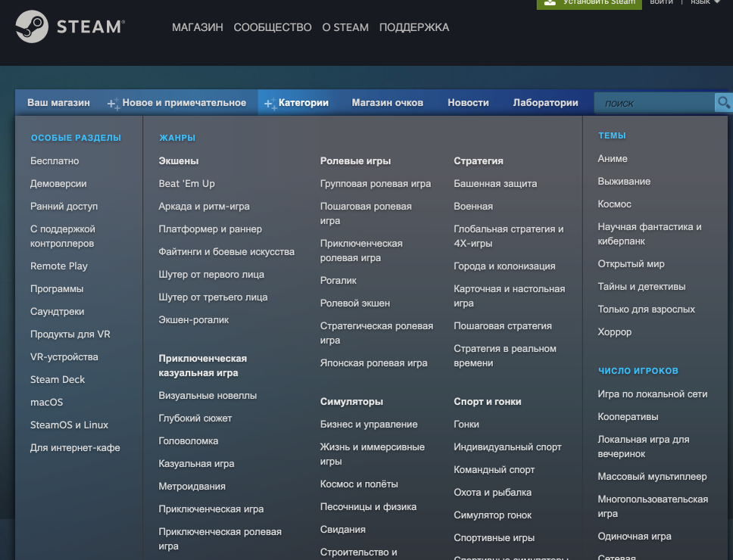Open Космос и полёты link
The image size is (733, 560).
click(x=359, y=484)
